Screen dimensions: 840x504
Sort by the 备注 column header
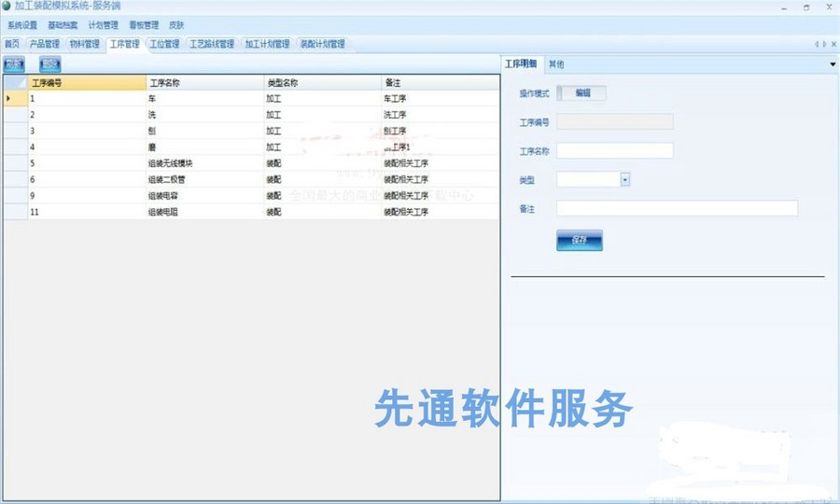tap(440, 83)
